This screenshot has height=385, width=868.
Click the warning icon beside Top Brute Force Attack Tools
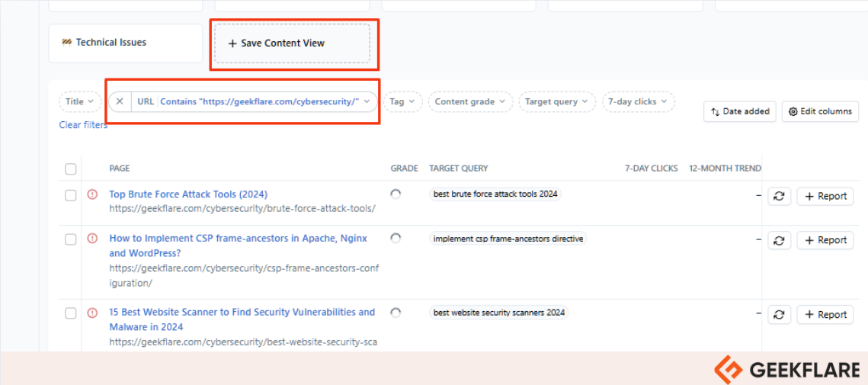pyautogui.click(x=92, y=194)
